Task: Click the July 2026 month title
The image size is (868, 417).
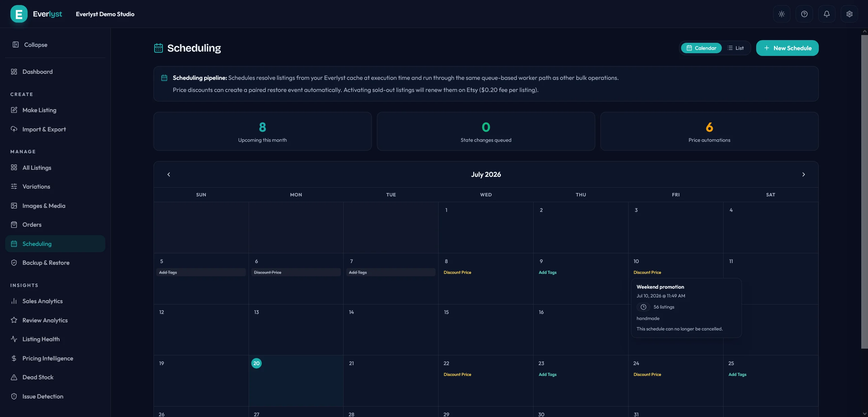Action: point(486,174)
